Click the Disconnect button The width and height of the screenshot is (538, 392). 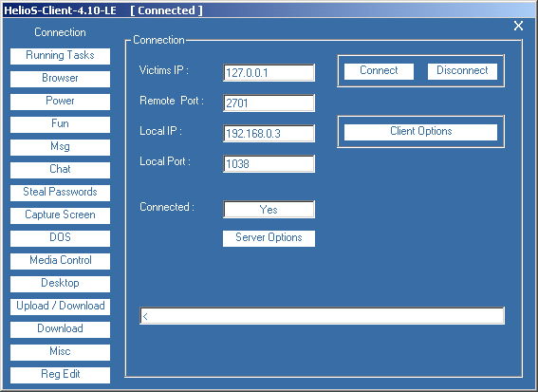point(462,71)
